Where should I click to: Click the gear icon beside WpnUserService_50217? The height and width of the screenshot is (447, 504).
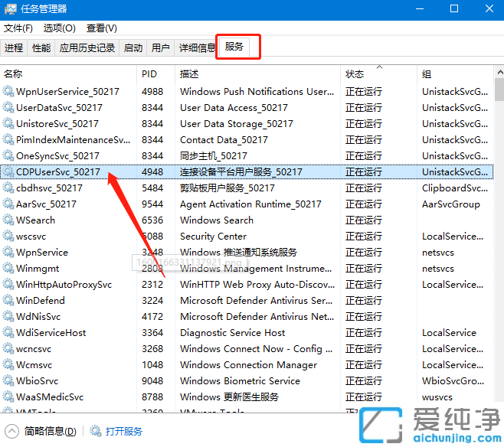pos(8,92)
